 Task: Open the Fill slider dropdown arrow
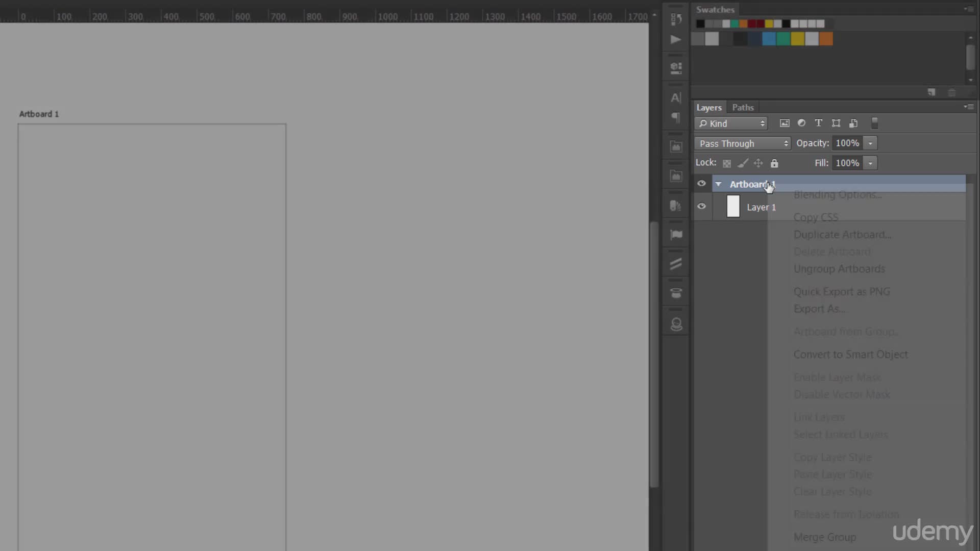tap(870, 163)
